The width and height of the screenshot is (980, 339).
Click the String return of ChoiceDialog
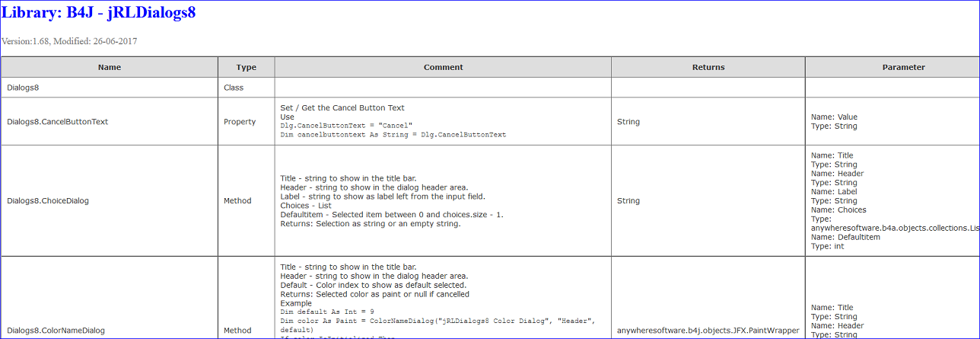pyautogui.click(x=628, y=201)
